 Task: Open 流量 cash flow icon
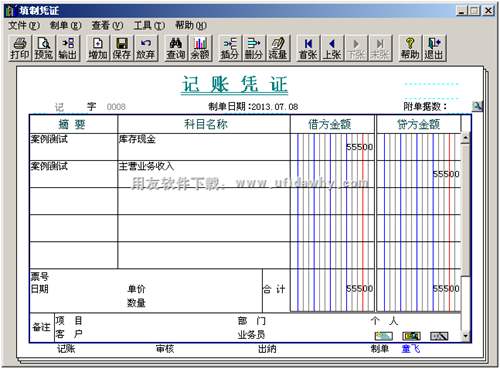pyautogui.click(x=278, y=48)
